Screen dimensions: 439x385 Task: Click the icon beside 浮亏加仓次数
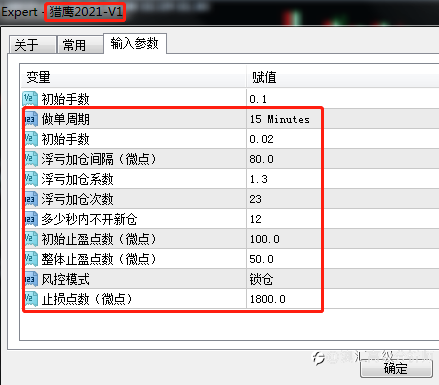[30, 199]
